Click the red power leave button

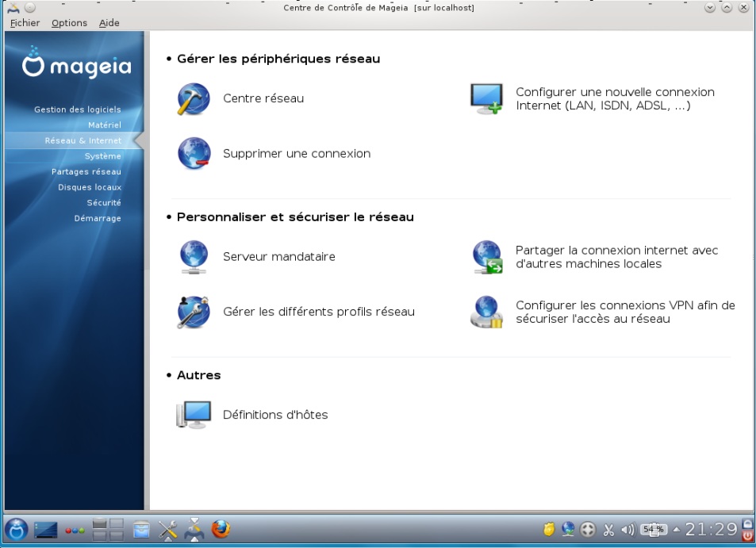tap(748, 535)
